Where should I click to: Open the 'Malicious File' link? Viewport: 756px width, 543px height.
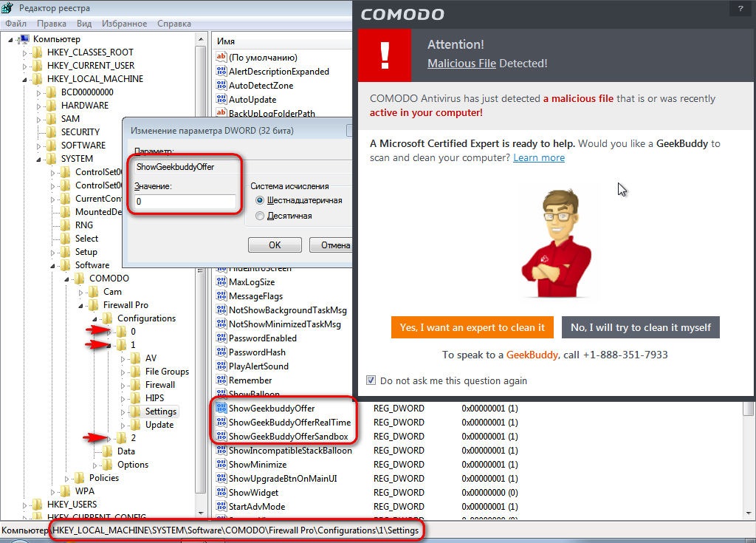click(461, 64)
